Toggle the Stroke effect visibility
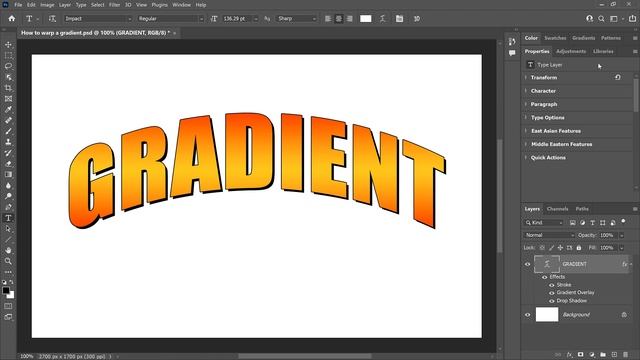 [x=551, y=285]
